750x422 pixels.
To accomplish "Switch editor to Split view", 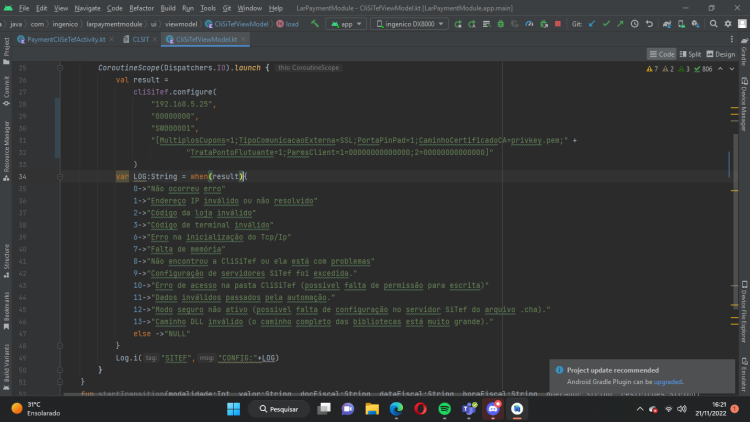I will [x=690, y=54].
